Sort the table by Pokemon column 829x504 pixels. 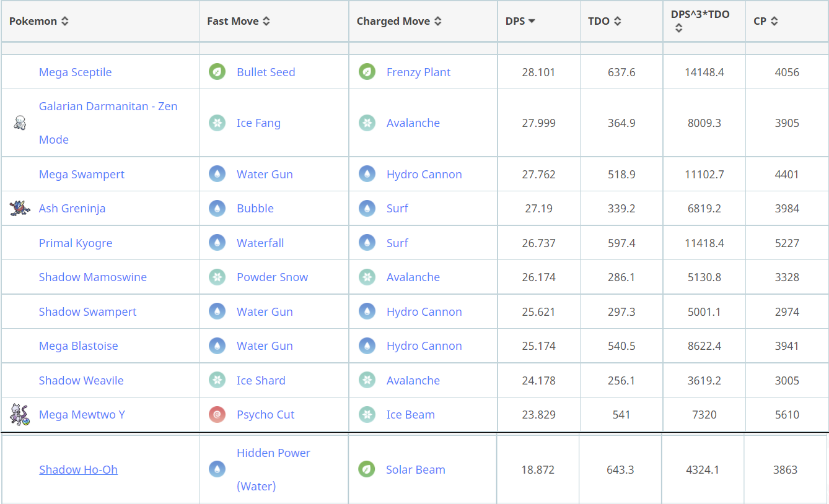(x=38, y=21)
